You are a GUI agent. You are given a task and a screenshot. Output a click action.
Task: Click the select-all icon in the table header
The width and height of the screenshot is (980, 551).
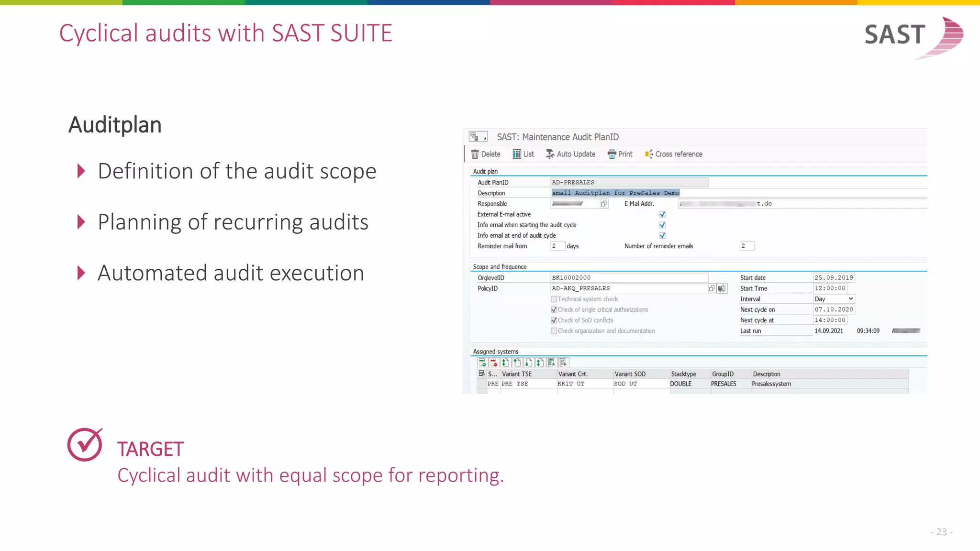point(482,374)
